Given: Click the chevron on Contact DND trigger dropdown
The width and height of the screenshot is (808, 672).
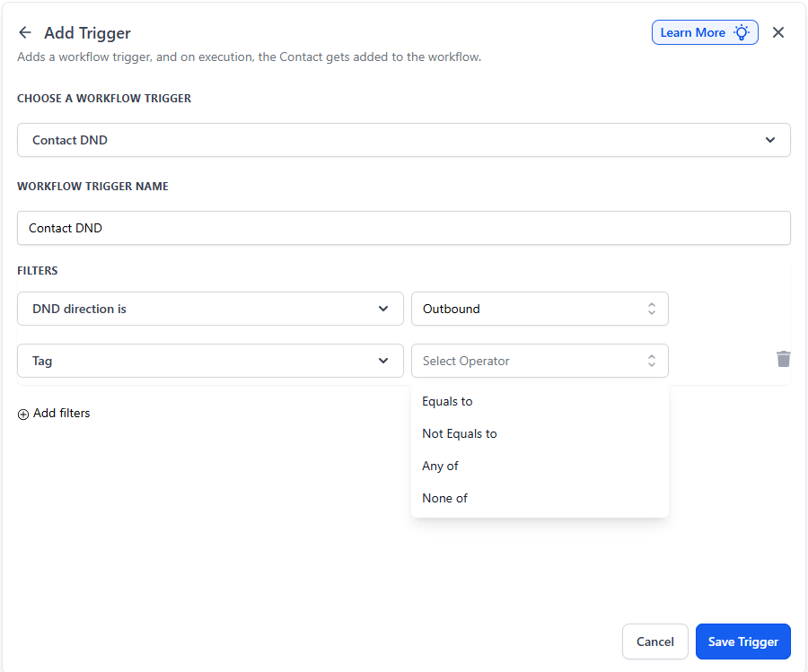Looking at the screenshot, I should click(769, 140).
